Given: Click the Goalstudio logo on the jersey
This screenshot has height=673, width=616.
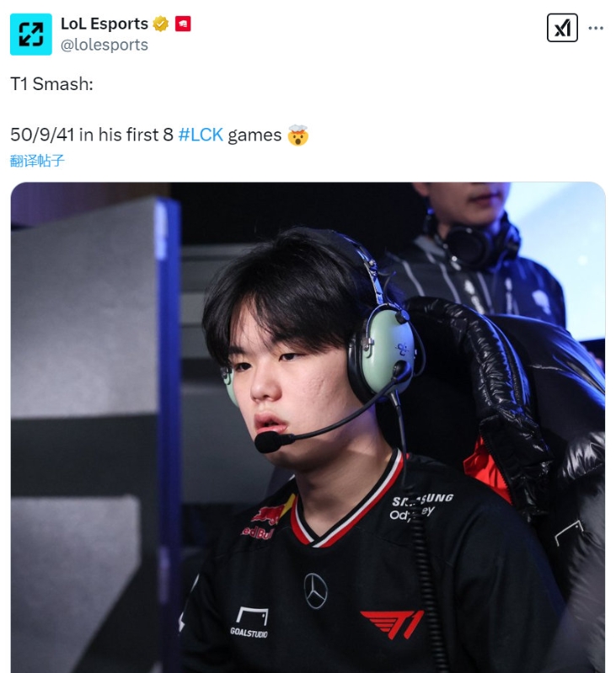Looking at the screenshot, I should click(249, 622).
